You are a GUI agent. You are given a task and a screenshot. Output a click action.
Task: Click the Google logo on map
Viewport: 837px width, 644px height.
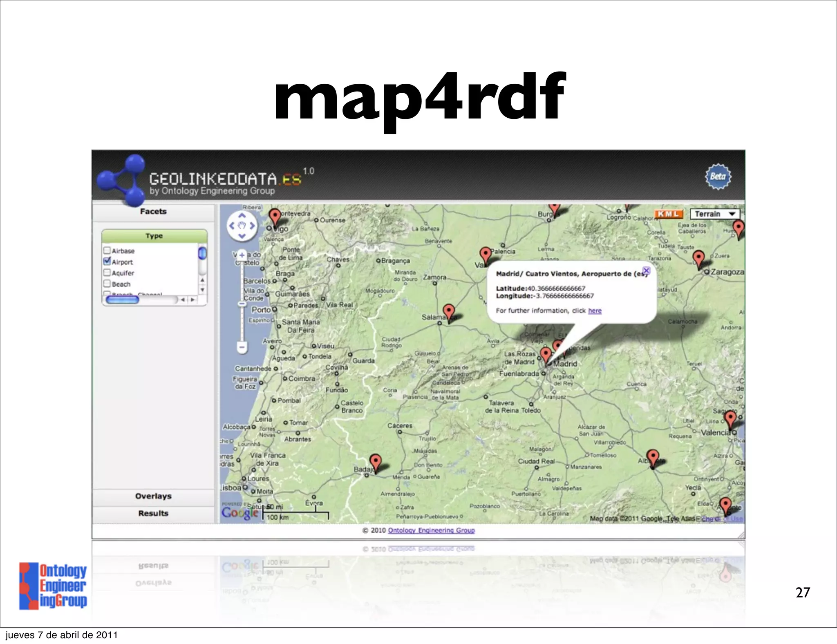tap(239, 512)
